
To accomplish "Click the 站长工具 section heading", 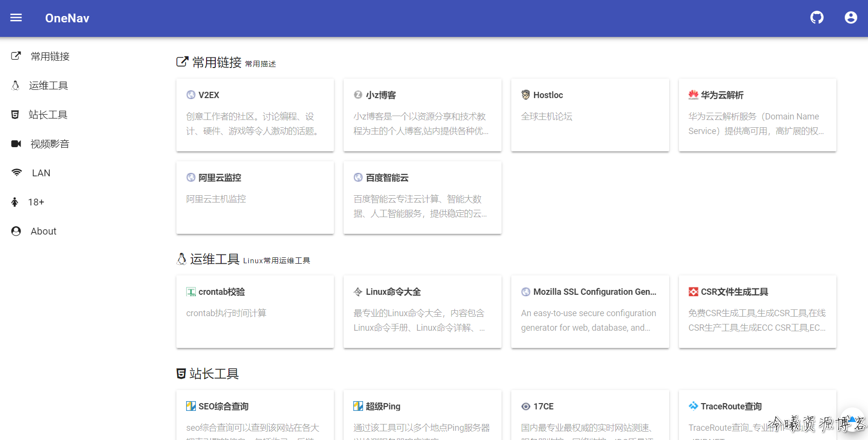I will [214, 373].
